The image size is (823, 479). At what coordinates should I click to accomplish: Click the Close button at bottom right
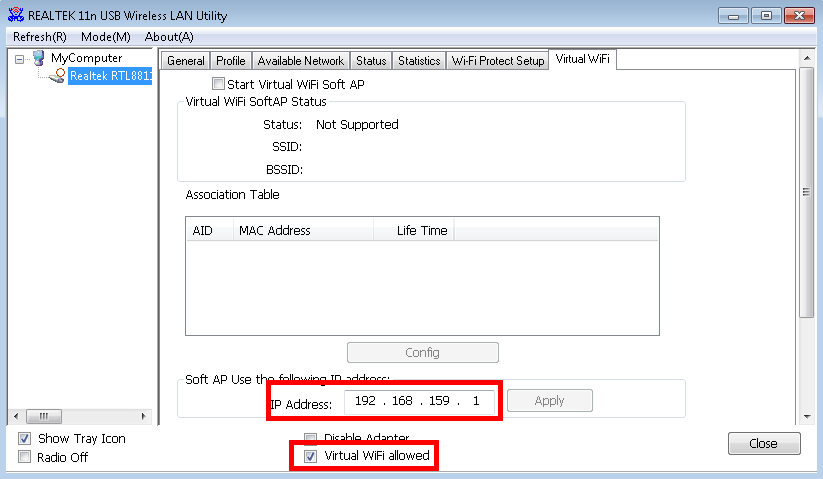coord(764,444)
